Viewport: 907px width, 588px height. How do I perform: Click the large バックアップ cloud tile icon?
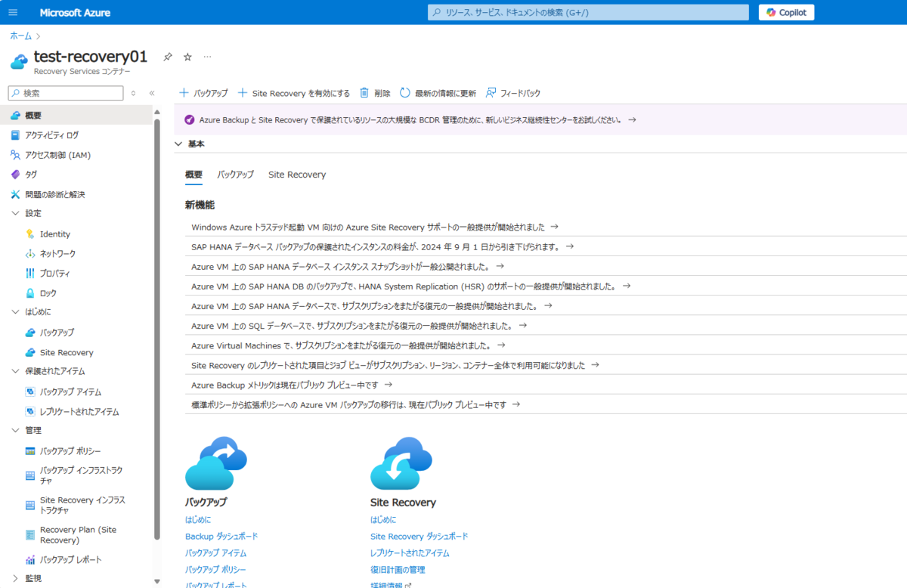point(216,463)
